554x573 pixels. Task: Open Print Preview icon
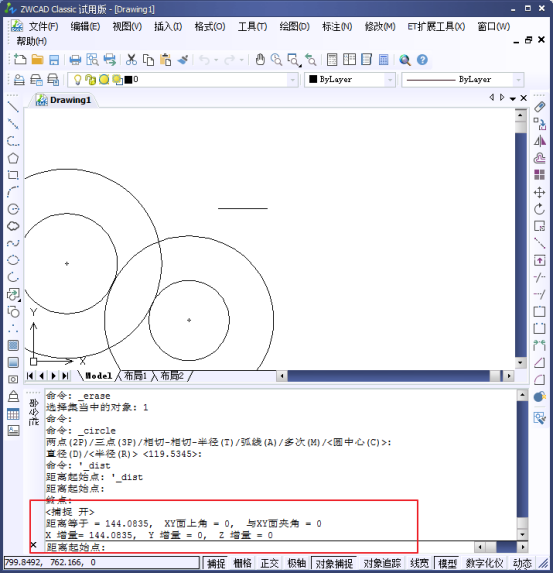(x=92, y=60)
